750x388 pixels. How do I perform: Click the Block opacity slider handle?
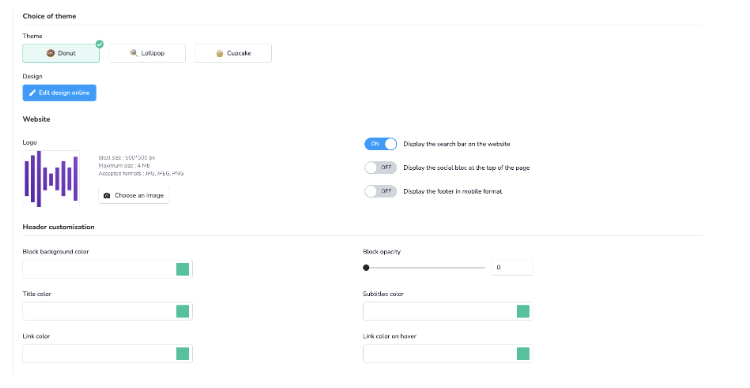pos(366,268)
